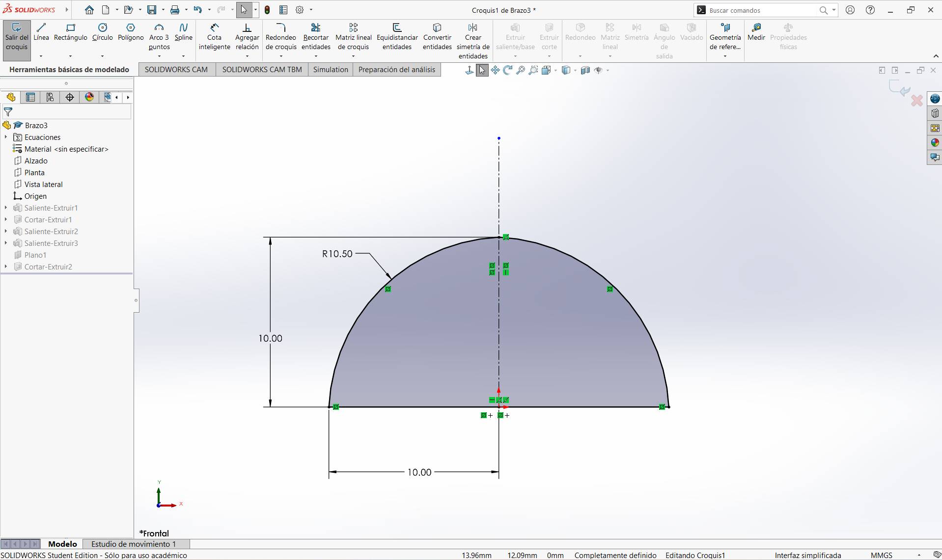The width and height of the screenshot is (942, 560).
Task: Expand the Saliente-Extruir1 feature
Action: (x=6, y=208)
